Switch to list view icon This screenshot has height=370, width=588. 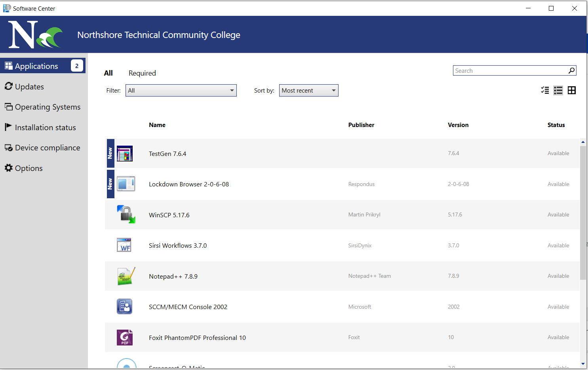coord(558,90)
